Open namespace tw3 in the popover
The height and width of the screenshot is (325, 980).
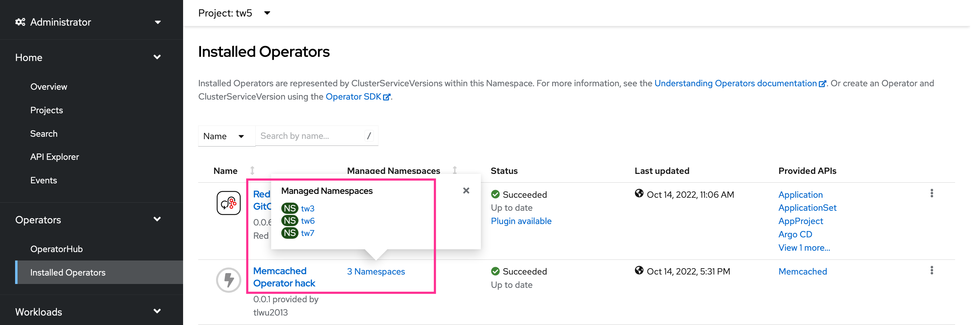coord(307,209)
